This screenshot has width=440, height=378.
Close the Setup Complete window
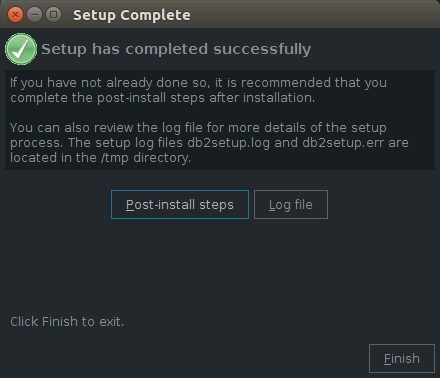click(15, 15)
